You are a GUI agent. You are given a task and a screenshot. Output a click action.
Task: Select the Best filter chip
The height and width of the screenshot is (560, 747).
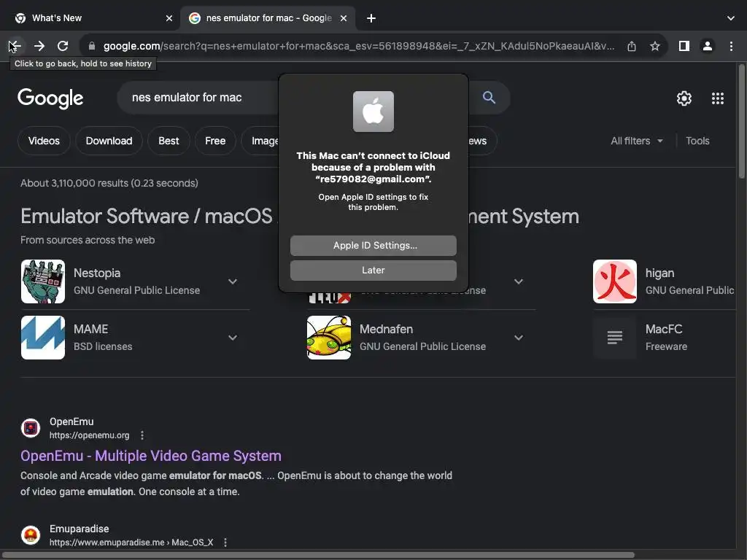coord(169,141)
